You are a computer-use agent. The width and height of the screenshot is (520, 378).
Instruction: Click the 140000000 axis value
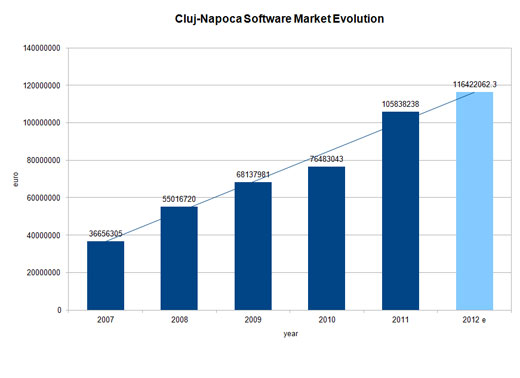(42, 48)
